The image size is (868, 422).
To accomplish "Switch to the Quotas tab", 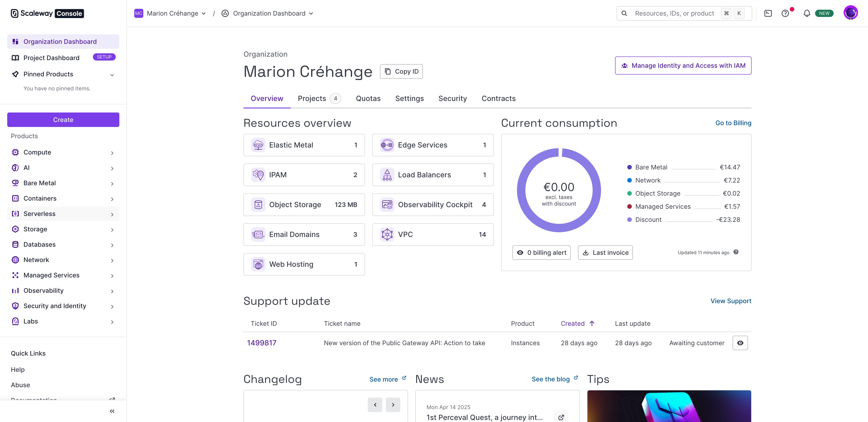I will 368,99.
